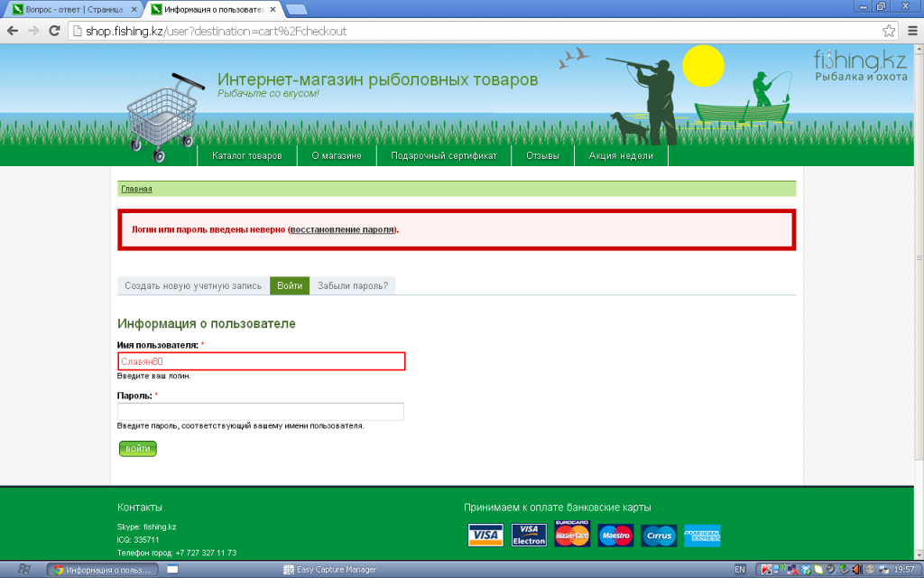Screen dimensions: 924x578
Task: Open 'Подарочный сертификат' menu item
Action: tap(444, 156)
